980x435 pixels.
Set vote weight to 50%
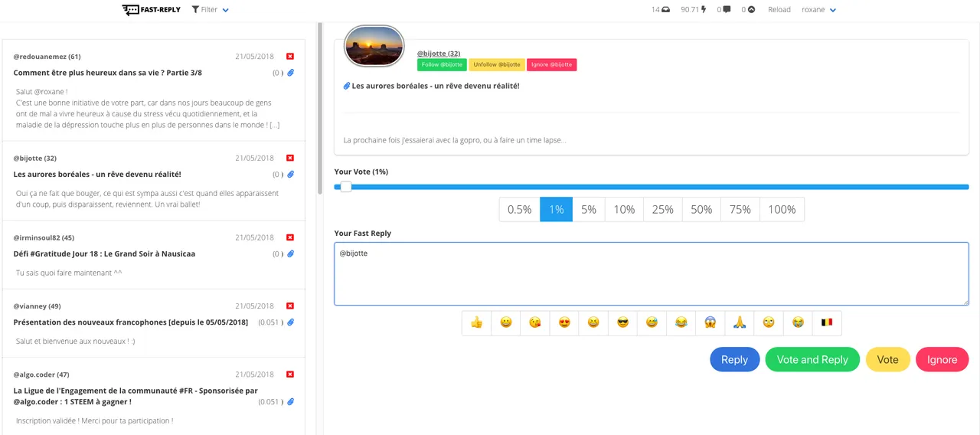click(701, 210)
